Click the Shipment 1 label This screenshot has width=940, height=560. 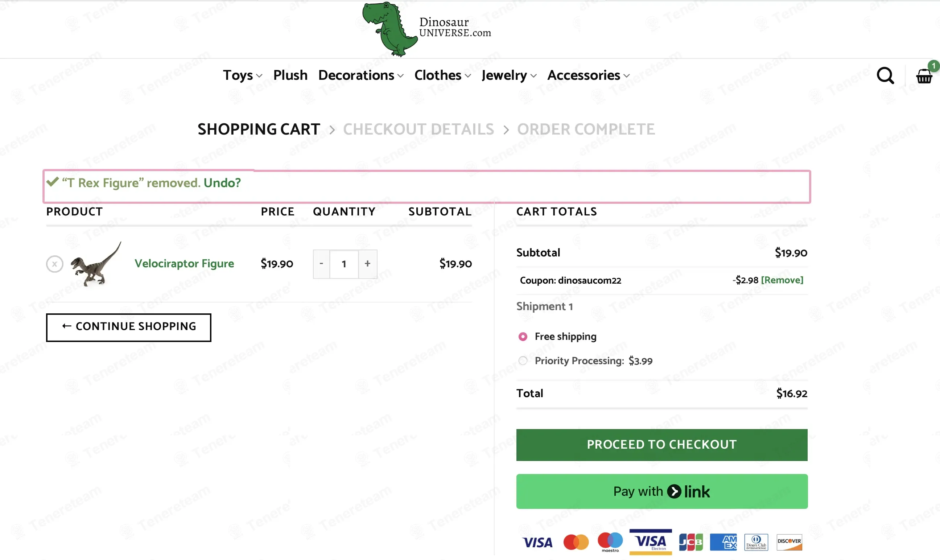click(x=544, y=306)
